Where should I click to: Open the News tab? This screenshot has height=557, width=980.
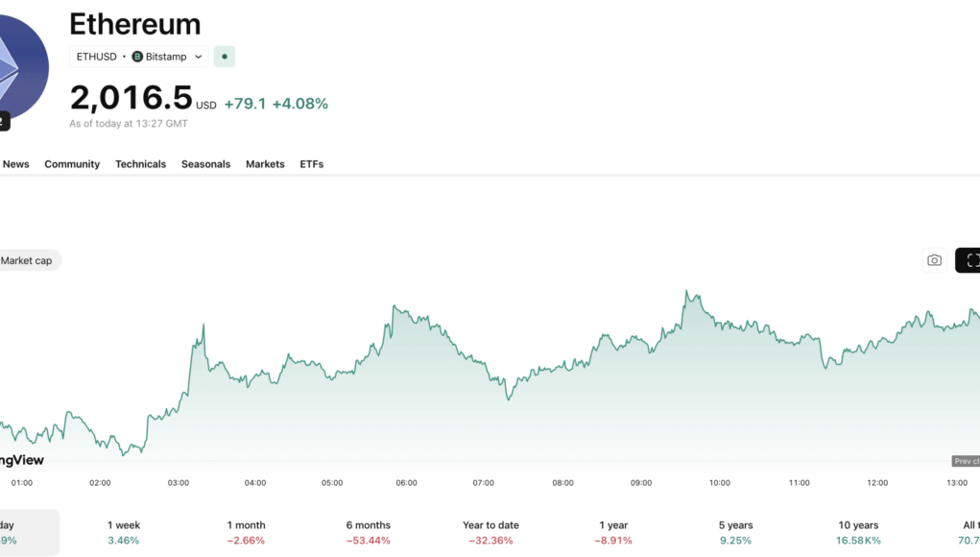pyautogui.click(x=15, y=164)
